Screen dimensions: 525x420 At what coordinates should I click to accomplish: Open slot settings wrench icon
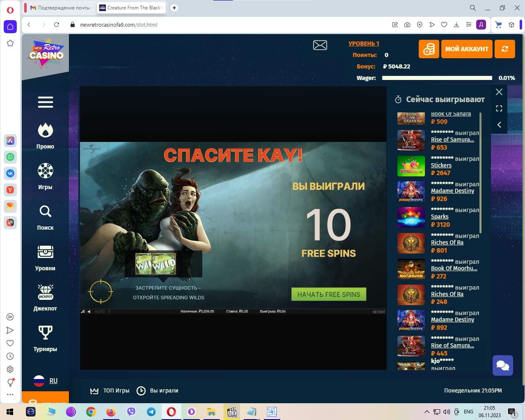83,312
